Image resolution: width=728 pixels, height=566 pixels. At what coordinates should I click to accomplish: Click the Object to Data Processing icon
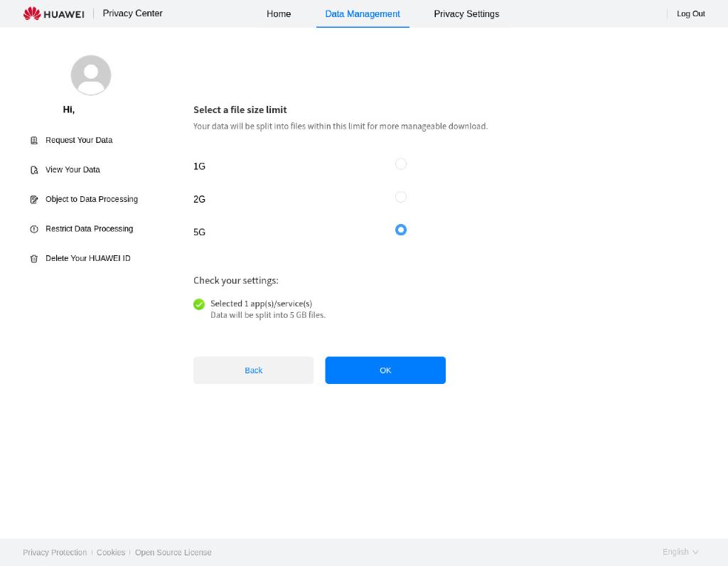[x=34, y=199]
